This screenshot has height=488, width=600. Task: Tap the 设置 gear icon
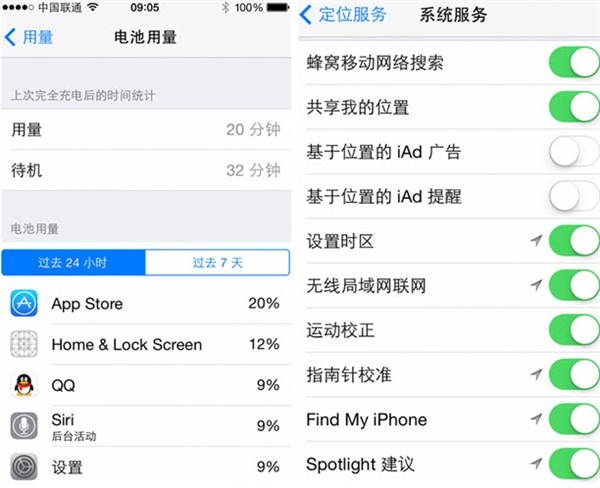coord(24,467)
